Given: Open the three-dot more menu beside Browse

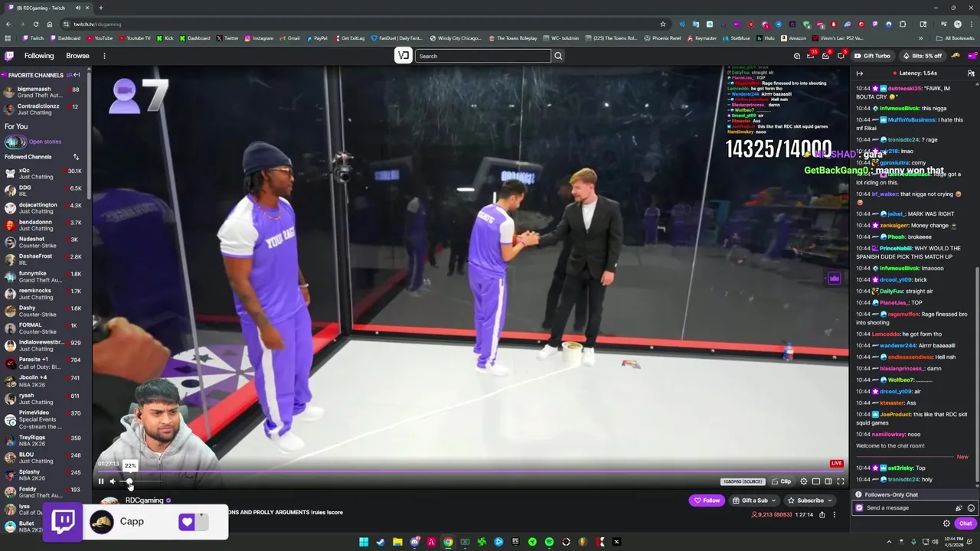Looking at the screenshot, I should (x=104, y=56).
